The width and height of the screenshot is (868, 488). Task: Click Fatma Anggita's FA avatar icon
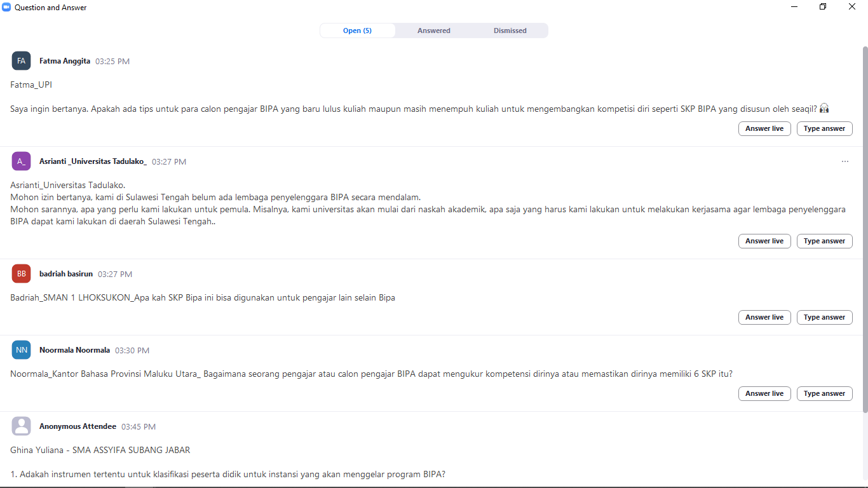point(21,61)
